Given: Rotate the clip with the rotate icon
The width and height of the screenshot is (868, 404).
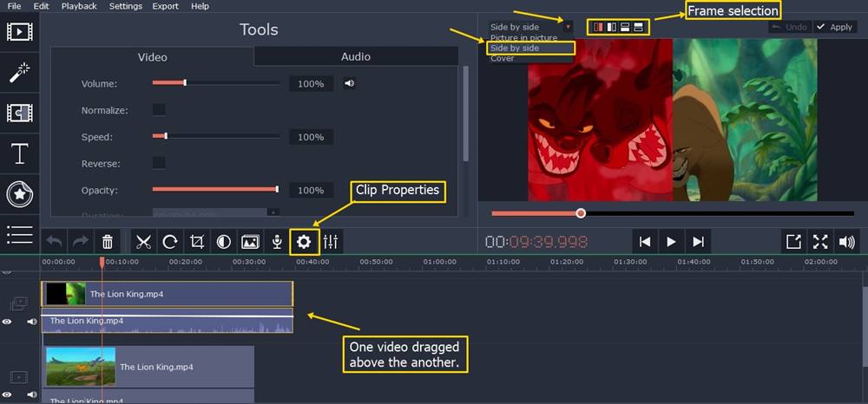Looking at the screenshot, I should coord(170,242).
